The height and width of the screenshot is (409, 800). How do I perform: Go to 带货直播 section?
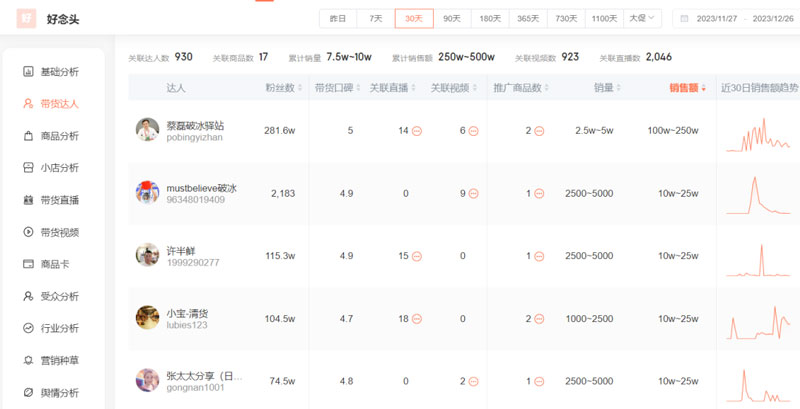[x=58, y=200]
